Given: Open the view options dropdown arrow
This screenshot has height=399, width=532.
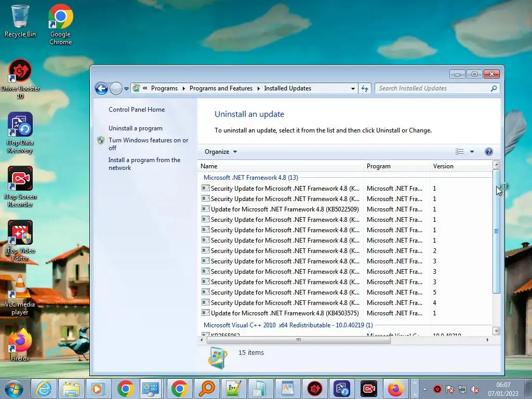Looking at the screenshot, I should (x=472, y=152).
